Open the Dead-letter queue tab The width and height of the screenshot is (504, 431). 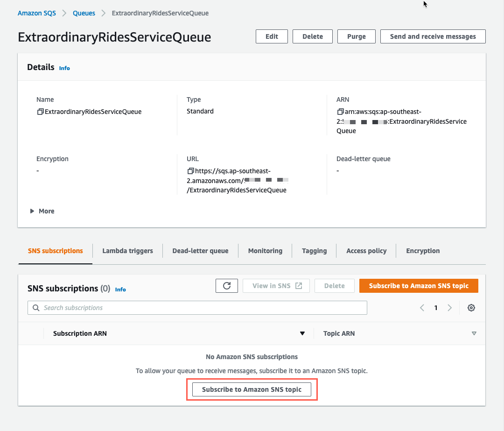coord(200,251)
